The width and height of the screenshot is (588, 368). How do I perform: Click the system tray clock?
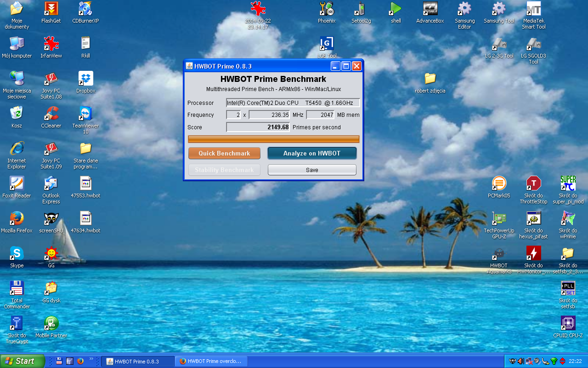(x=575, y=361)
